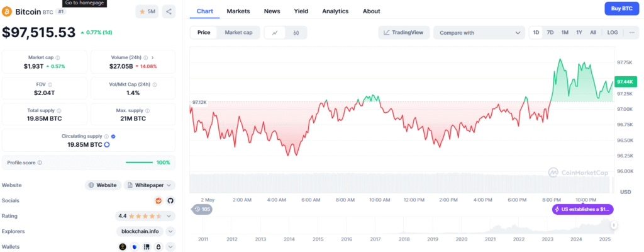Click the 21M BTC max supply value
Image resolution: width=644 pixels, height=252 pixels.
pos(133,119)
